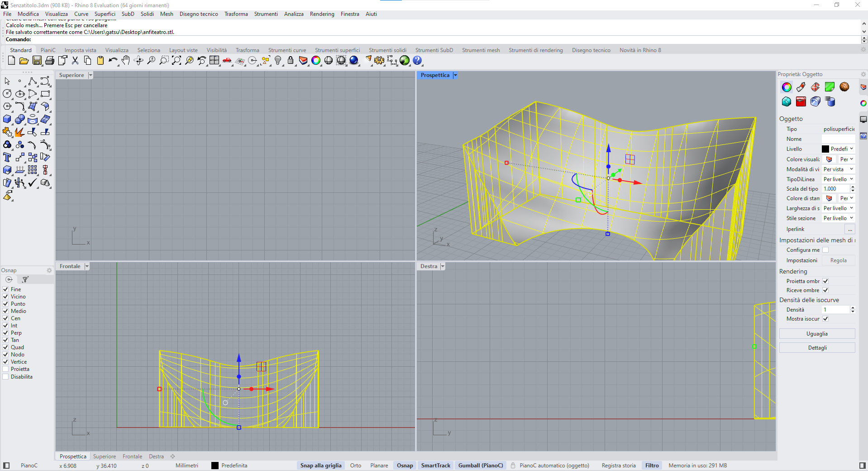Toggle Mostra isocurve checkbox
The width and height of the screenshot is (868, 471).
point(825,319)
